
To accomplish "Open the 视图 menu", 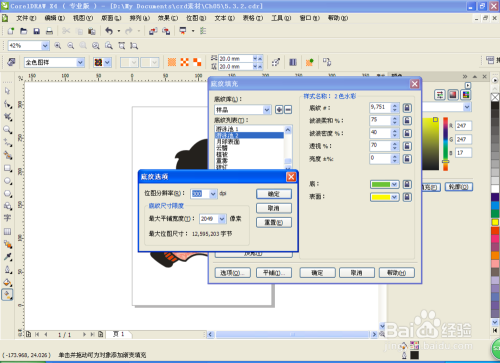I will click(83, 18).
